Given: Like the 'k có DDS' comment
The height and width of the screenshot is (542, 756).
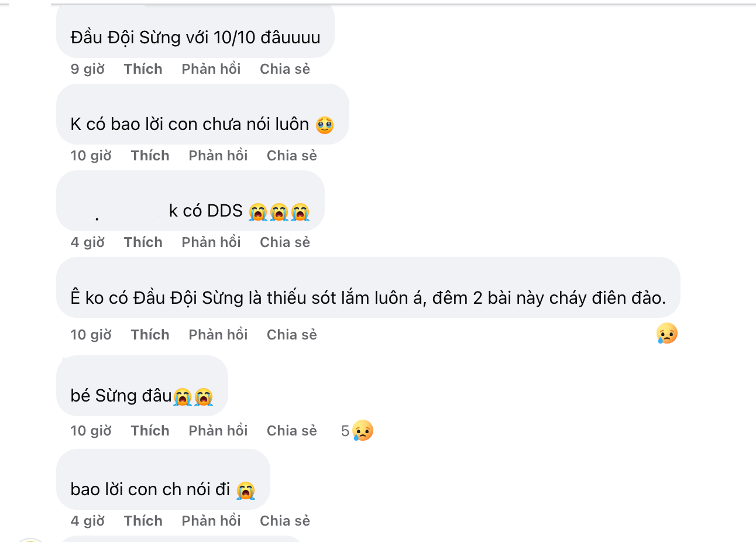Looking at the screenshot, I should click(143, 242).
